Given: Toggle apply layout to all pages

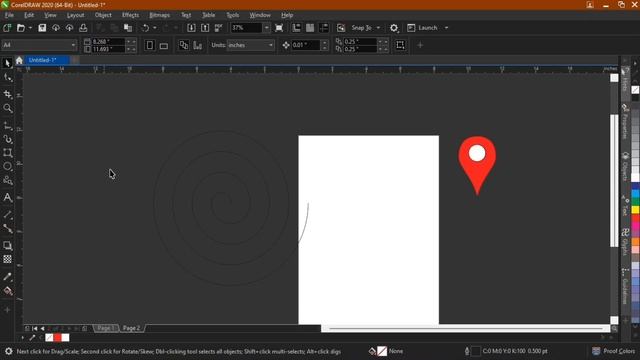Looking at the screenshot, I should [x=184, y=45].
